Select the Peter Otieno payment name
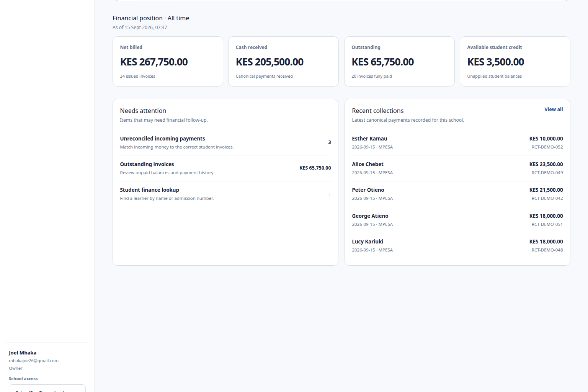The image size is (588, 392). [368, 190]
